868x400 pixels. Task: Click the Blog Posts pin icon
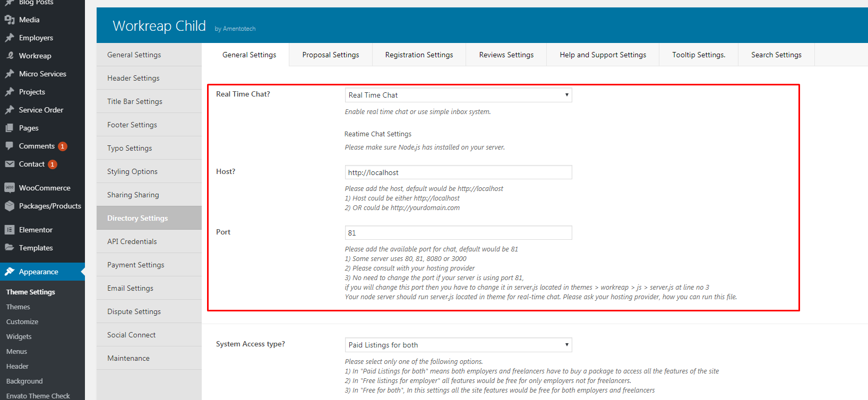click(x=10, y=3)
